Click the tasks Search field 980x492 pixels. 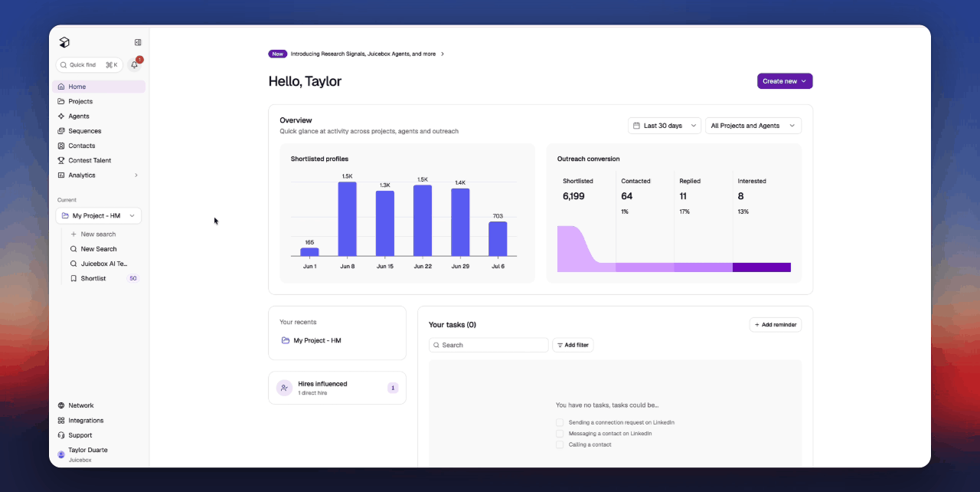[488, 345]
